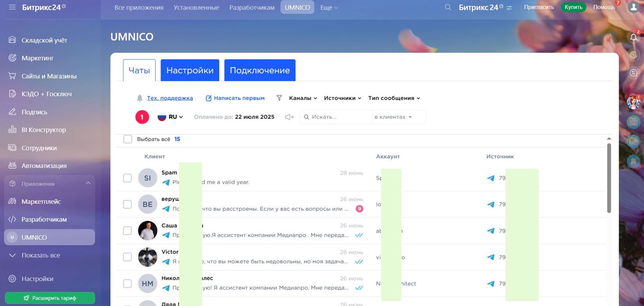The height and width of the screenshot is (306, 644).
Task: Open the RU language dropdown
Action: pos(171,117)
